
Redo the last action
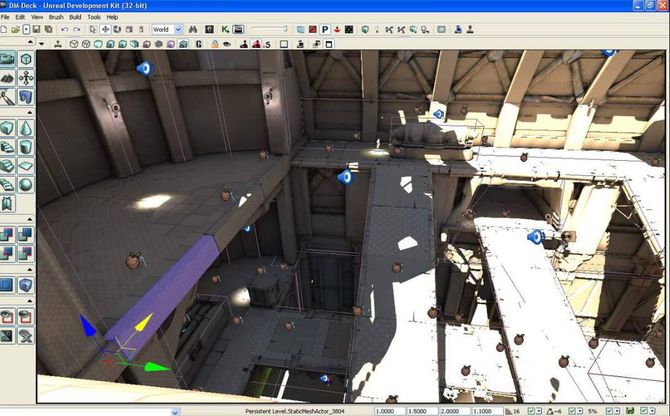tap(76, 29)
